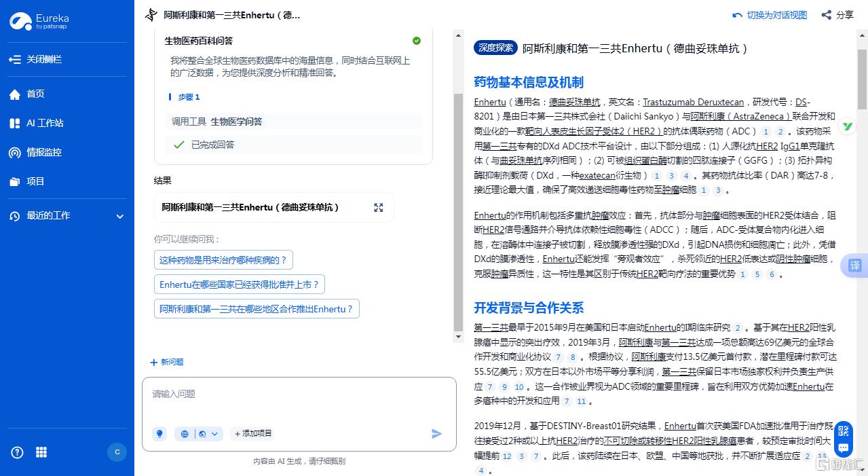Click the clock icon beside 最近的工作
Image resolution: width=868 pixels, height=476 pixels.
pyautogui.click(x=15, y=216)
